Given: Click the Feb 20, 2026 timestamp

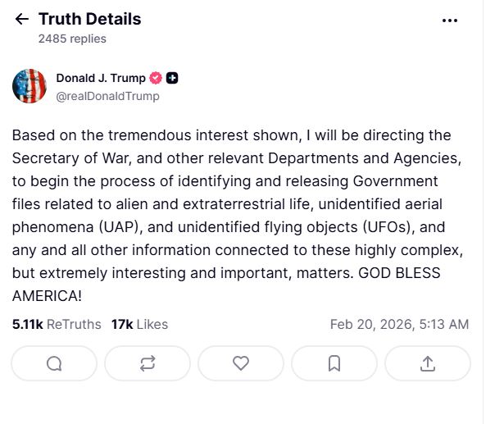Looking at the screenshot, I should pos(399,324).
